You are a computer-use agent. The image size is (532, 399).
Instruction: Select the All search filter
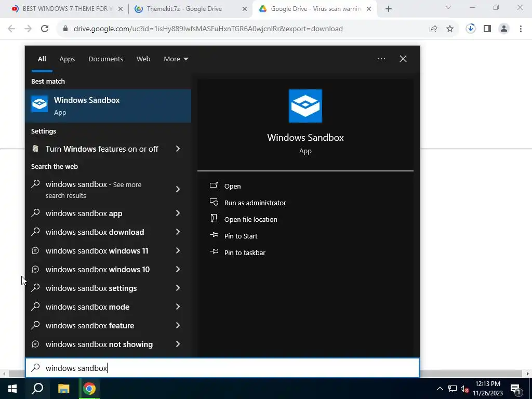click(x=42, y=59)
